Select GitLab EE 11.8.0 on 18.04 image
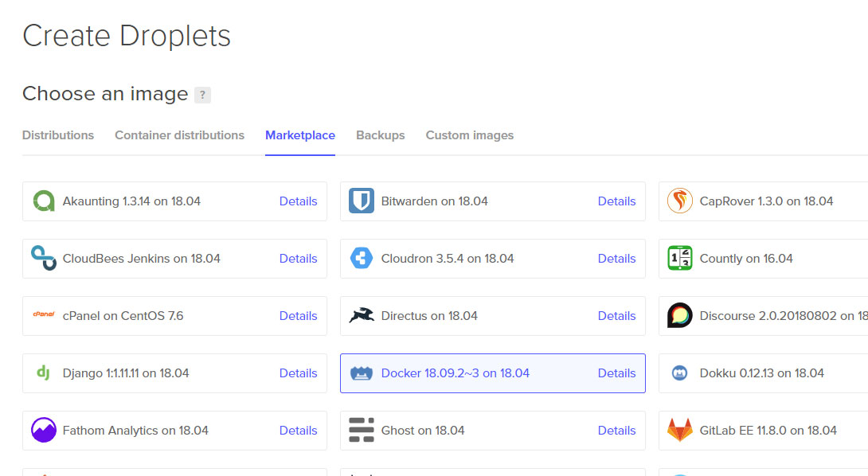This screenshot has height=476, width=868. pos(764,431)
